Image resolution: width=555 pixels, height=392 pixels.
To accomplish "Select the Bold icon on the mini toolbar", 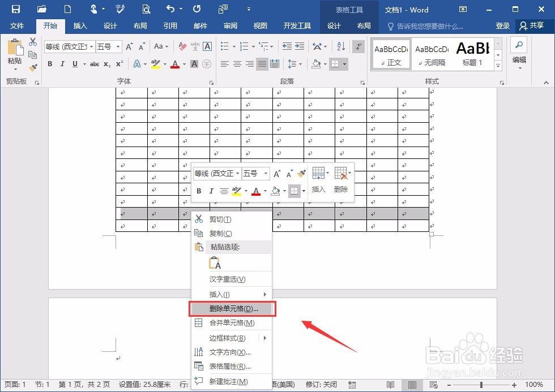I will pos(199,191).
